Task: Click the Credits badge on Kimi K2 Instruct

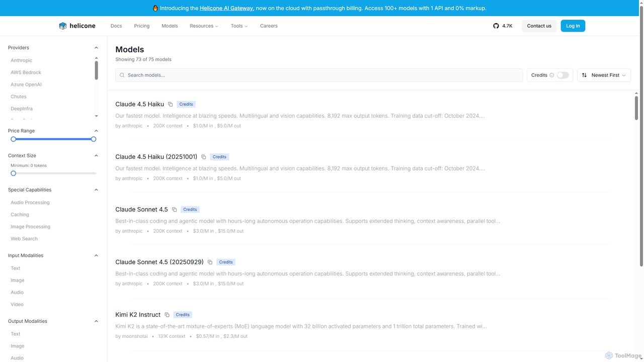Action: 183,315
